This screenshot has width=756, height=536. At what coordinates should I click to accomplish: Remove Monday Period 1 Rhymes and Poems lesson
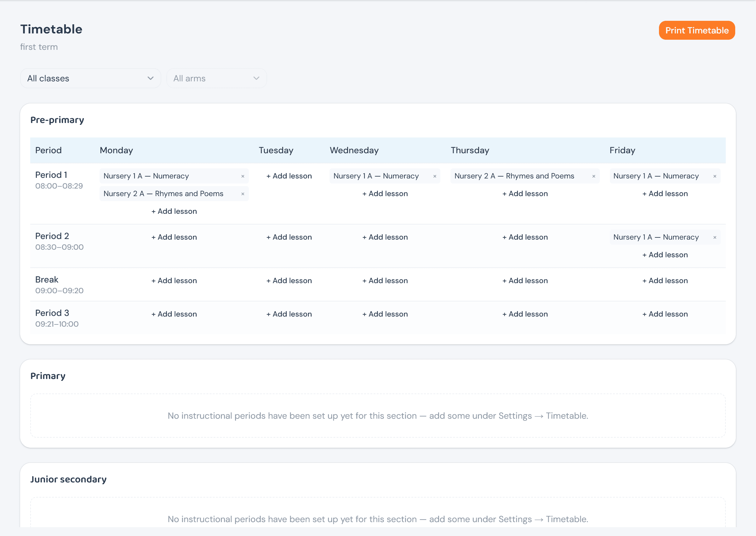(x=243, y=194)
